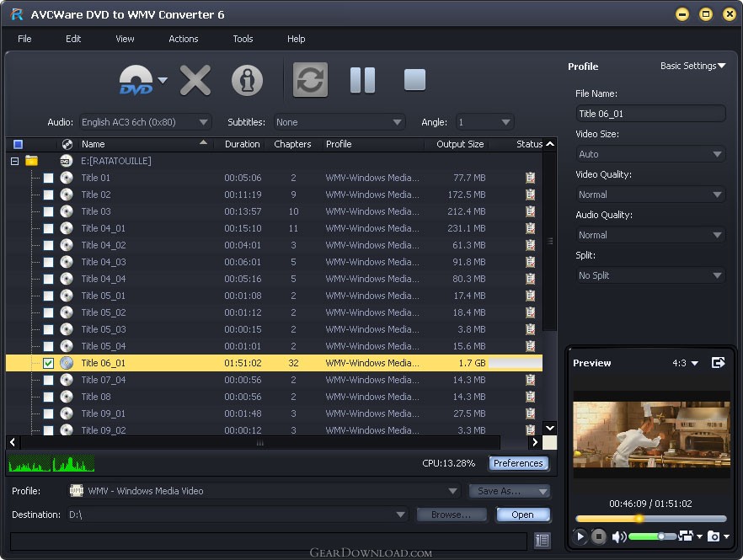Expand the Basic Settings dropdown
The width and height of the screenshot is (743, 560).
click(x=692, y=66)
